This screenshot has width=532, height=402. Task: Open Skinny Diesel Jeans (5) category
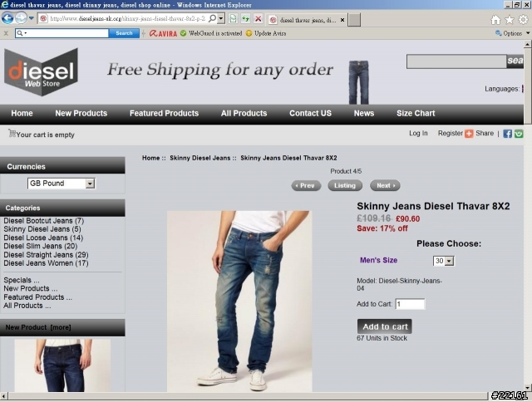(x=42, y=229)
